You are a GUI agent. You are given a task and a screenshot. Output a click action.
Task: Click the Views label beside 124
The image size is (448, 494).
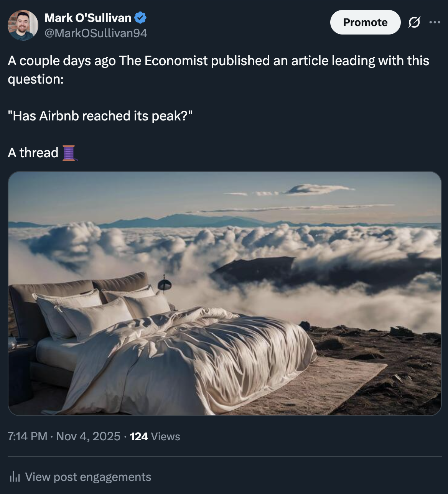click(165, 436)
